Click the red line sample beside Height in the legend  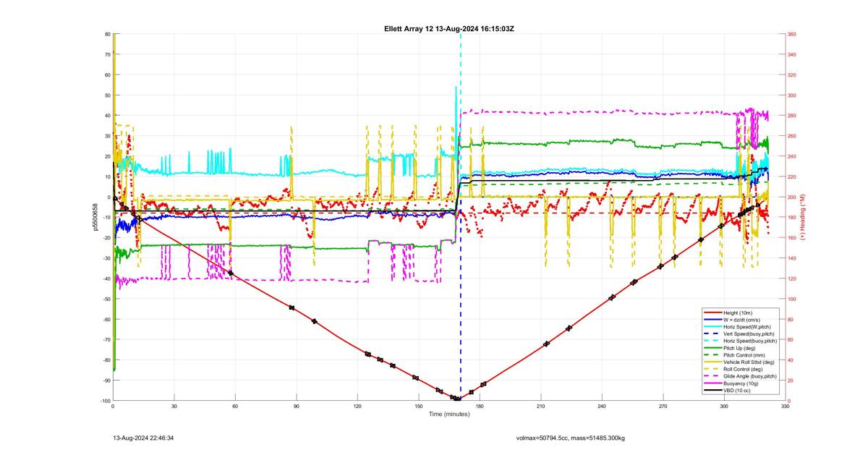[712, 313]
